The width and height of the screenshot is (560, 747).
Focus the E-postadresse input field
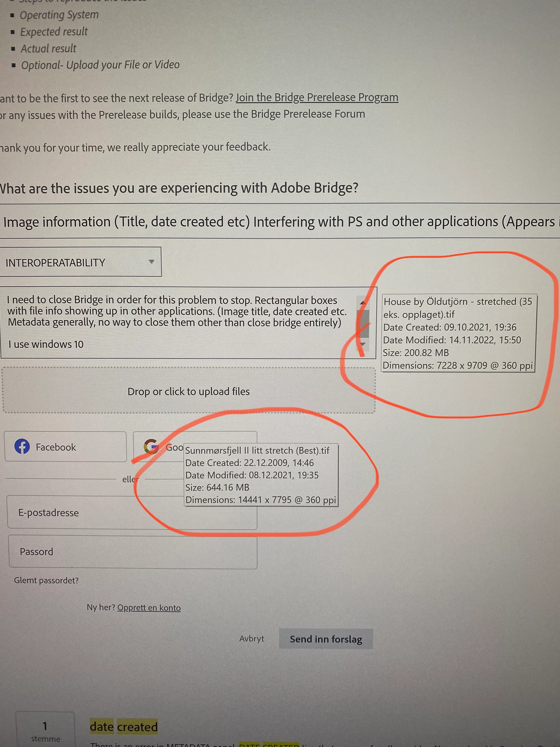[x=132, y=513]
